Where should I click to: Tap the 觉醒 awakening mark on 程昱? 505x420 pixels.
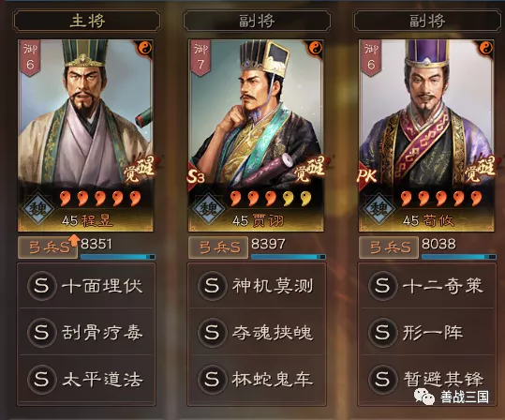(x=140, y=170)
